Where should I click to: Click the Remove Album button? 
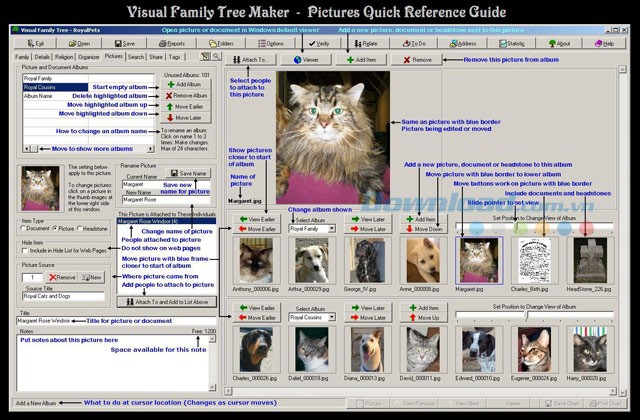coord(186,96)
